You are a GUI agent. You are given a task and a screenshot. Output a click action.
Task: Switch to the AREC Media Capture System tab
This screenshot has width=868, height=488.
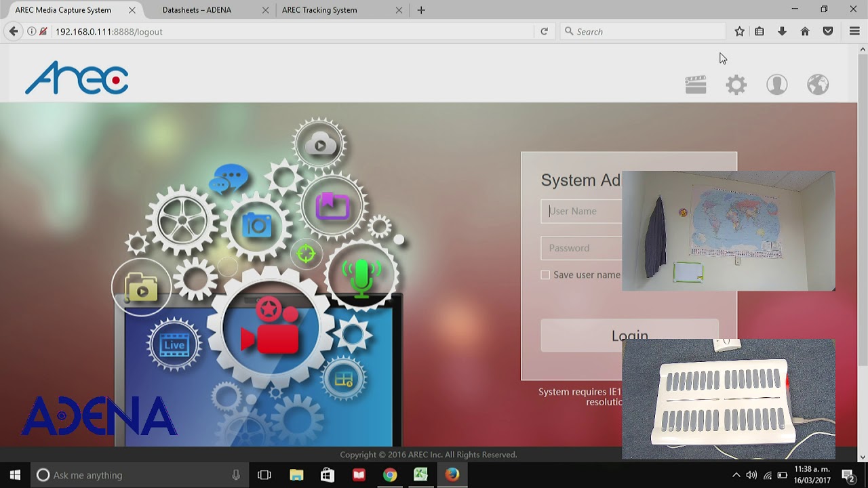[x=63, y=10]
